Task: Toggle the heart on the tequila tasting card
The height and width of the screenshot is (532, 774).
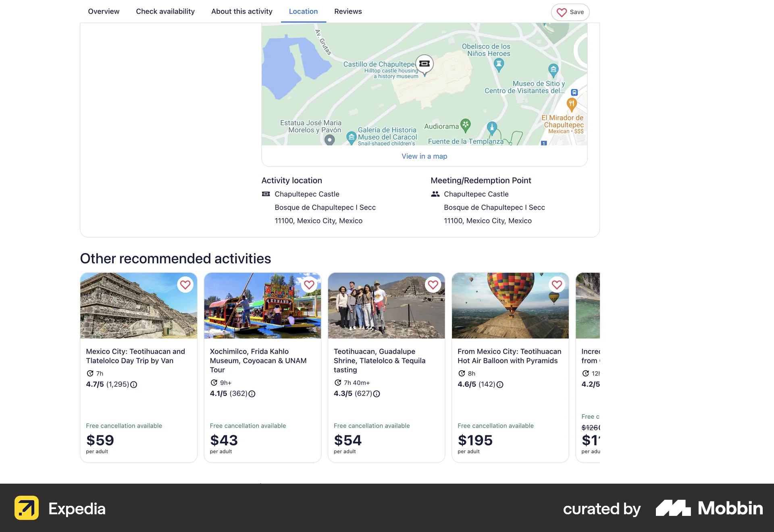Action: tap(433, 285)
